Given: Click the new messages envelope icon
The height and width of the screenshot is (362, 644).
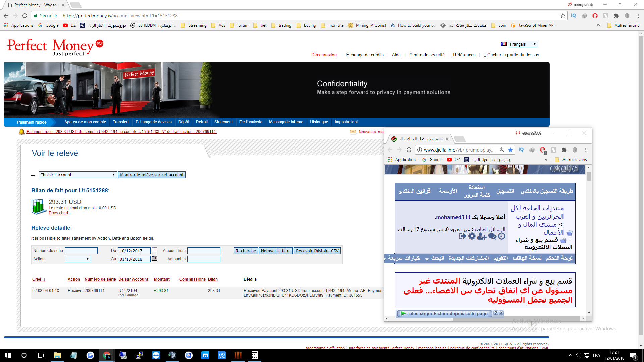Looking at the screenshot, I should click(353, 132).
